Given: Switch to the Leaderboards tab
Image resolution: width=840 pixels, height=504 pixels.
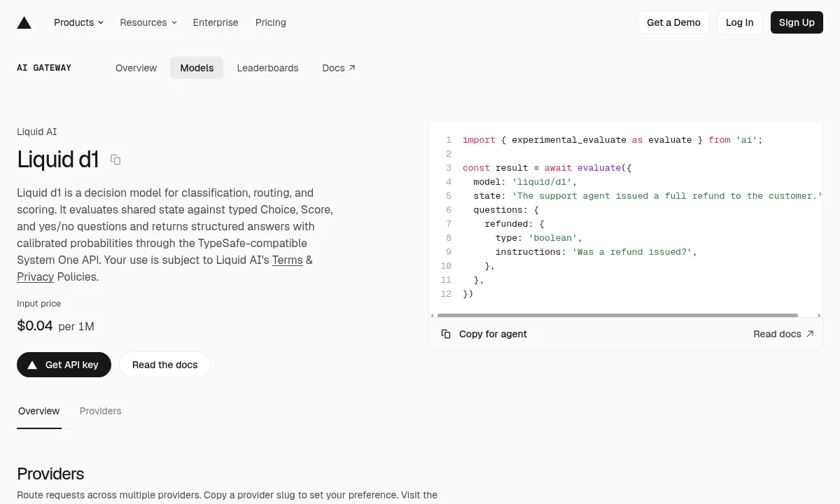Looking at the screenshot, I should coord(267,68).
